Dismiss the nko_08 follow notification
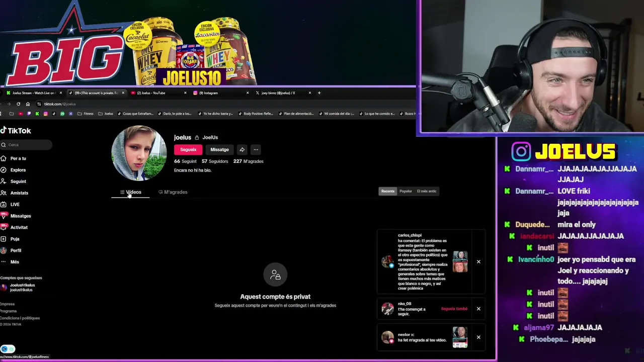The height and width of the screenshot is (362, 644). click(x=478, y=309)
